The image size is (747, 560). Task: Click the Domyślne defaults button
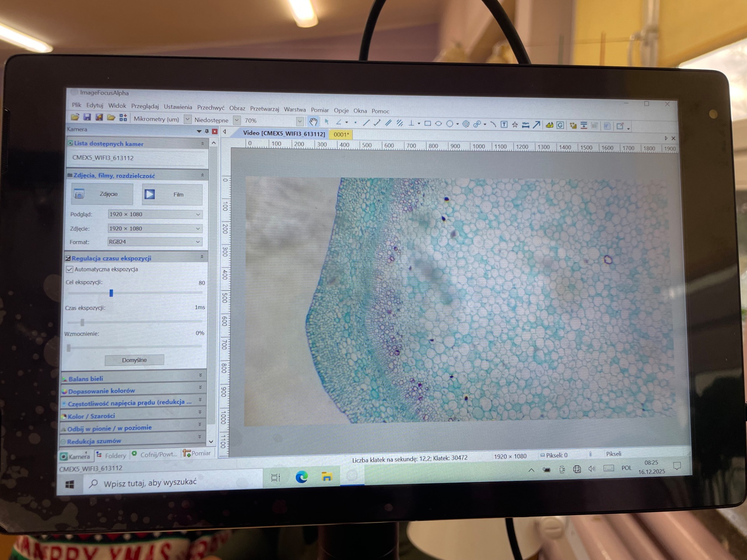[x=134, y=360]
